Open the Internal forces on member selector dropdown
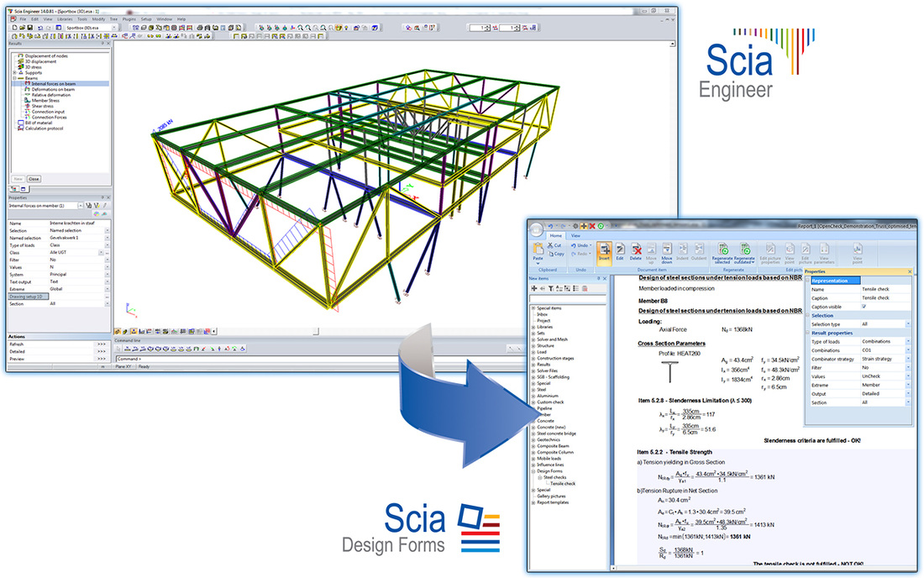 pos(80,206)
